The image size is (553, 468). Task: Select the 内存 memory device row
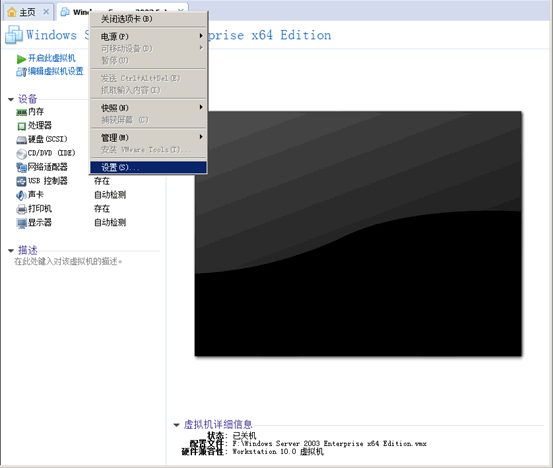[36, 112]
